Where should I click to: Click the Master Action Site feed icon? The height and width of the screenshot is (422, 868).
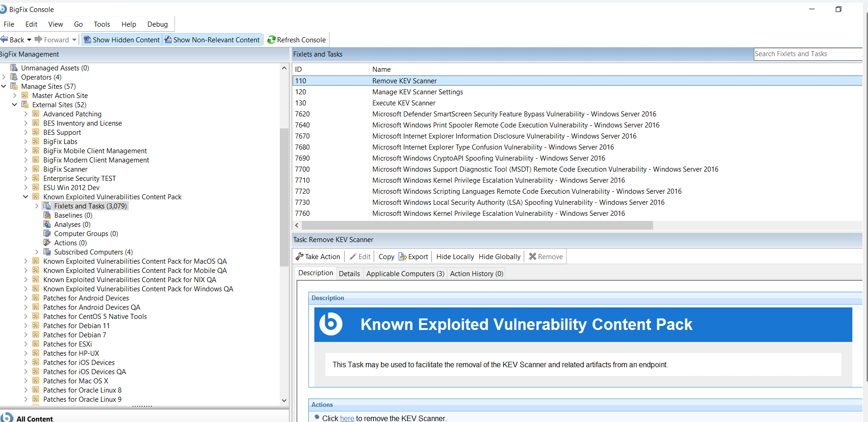coord(25,95)
